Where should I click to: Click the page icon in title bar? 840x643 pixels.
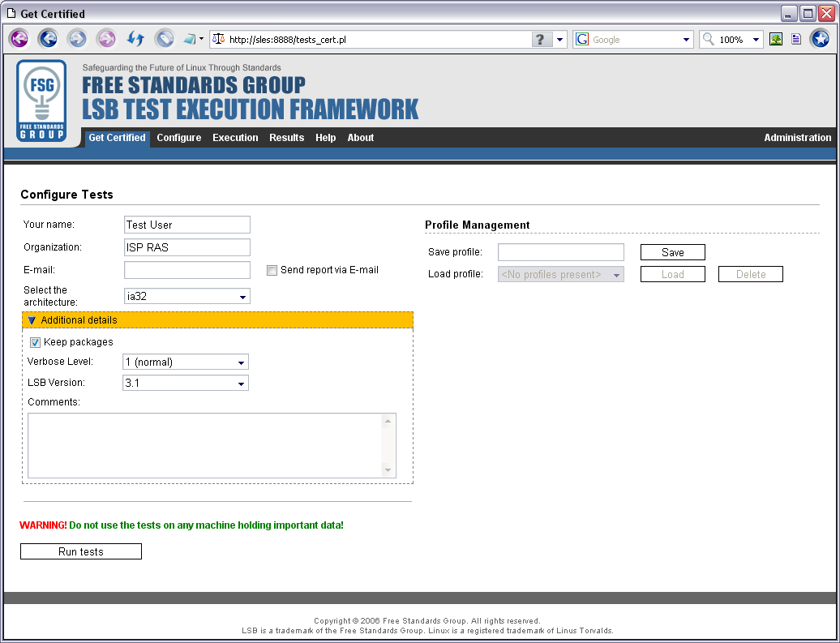11,13
